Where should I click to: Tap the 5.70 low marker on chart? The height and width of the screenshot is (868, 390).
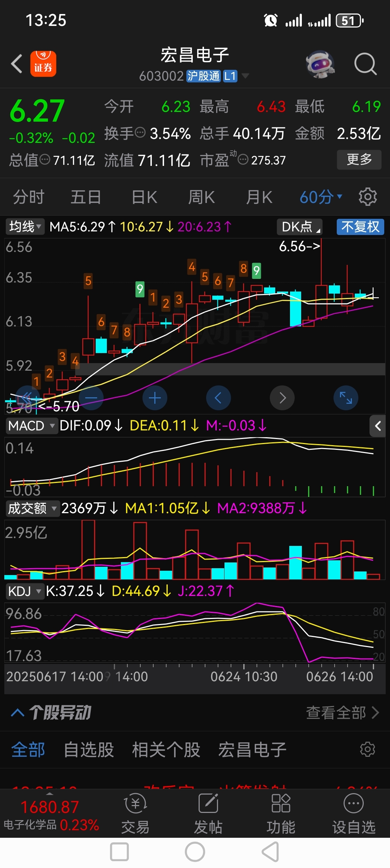(x=59, y=406)
